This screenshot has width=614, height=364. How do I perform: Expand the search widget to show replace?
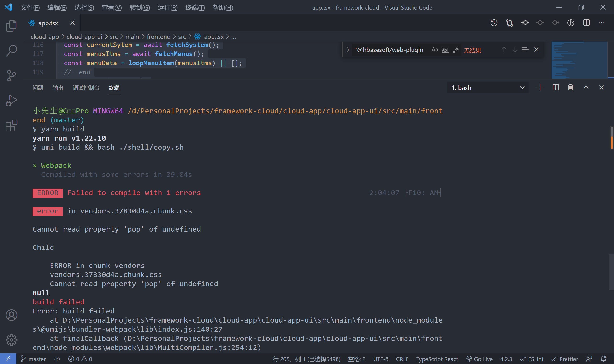348,50
